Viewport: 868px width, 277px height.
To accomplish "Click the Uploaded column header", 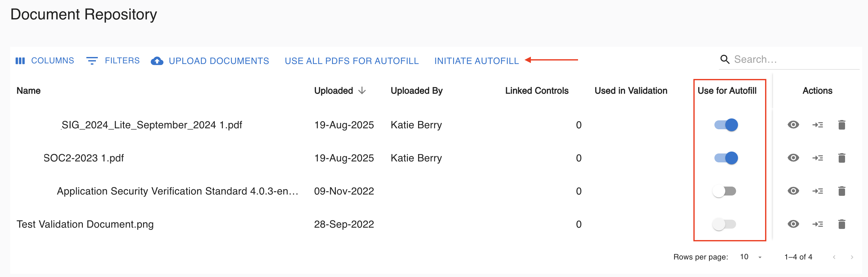I will [x=334, y=90].
